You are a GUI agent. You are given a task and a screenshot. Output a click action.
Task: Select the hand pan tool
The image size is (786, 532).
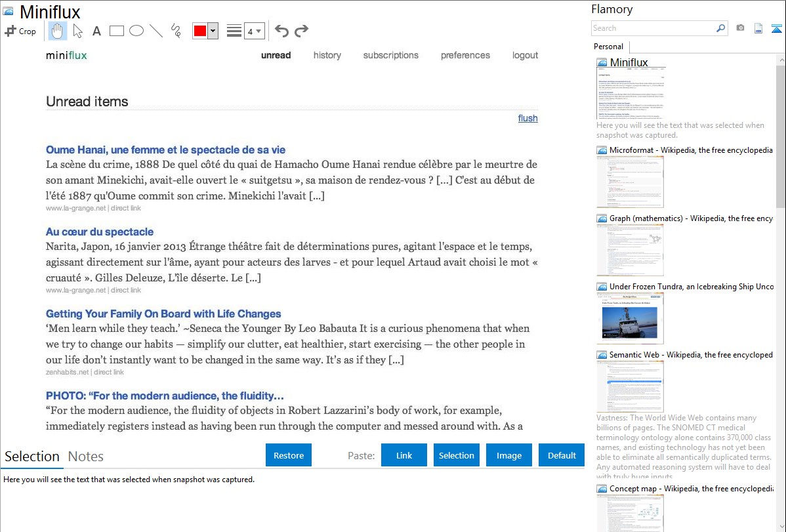[x=57, y=31]
